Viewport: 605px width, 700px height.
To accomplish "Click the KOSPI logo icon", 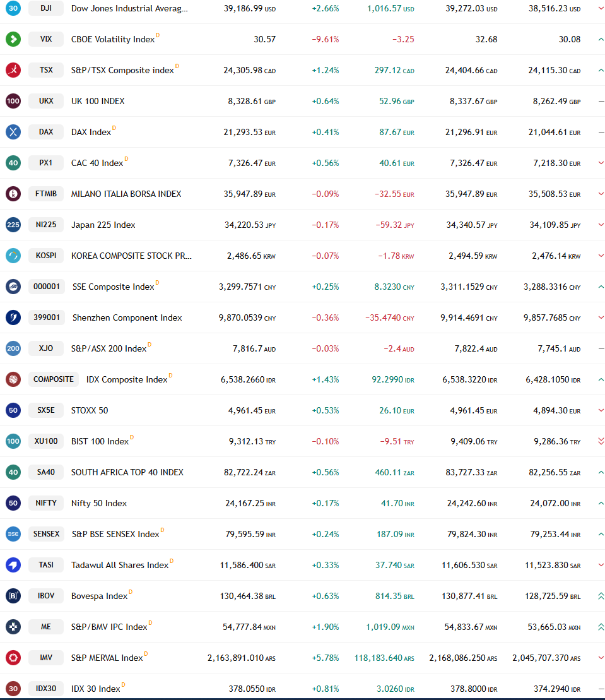I will (x=13, y=256).
